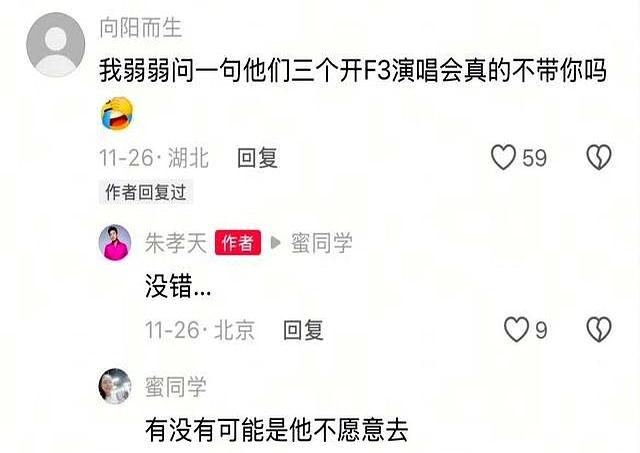
Task: Open username 朱孝天 profile link
Action: [176, 243]
